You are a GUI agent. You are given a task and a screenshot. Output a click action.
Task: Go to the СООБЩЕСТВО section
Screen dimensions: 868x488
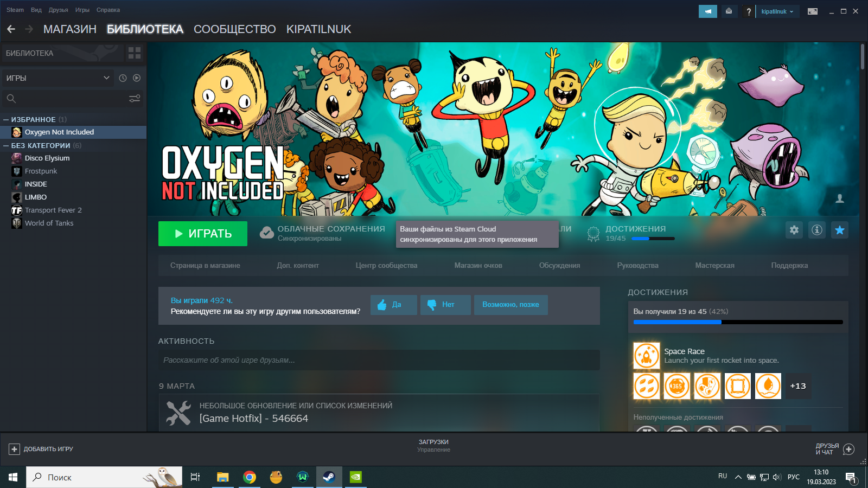[x=235, y=29]
